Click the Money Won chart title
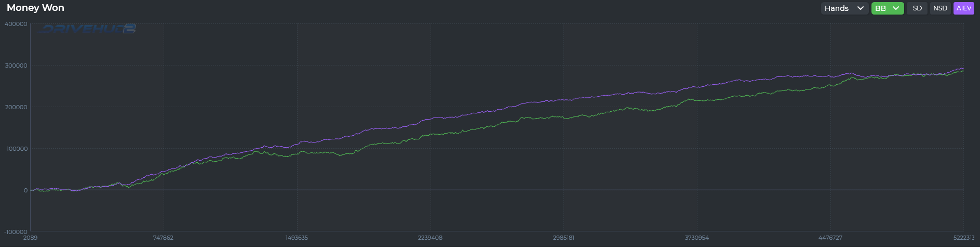 click(35, 8)
